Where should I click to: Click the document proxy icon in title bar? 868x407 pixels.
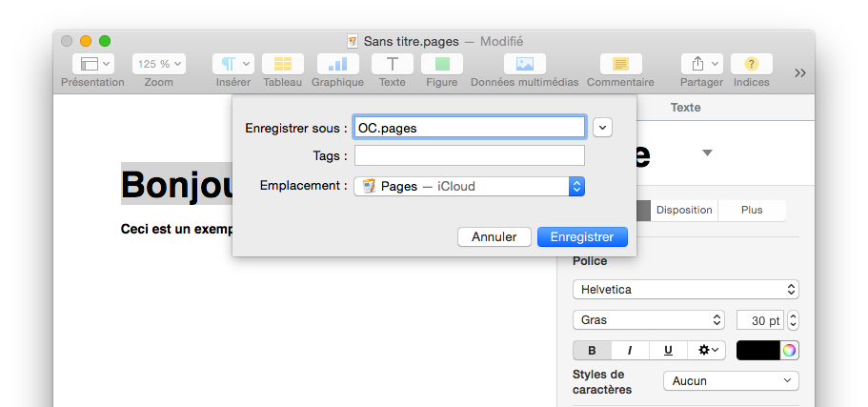353,42
